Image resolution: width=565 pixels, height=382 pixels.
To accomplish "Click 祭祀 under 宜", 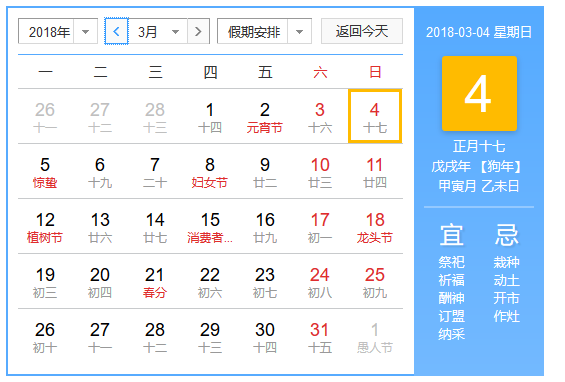I will tap(451, 262).
